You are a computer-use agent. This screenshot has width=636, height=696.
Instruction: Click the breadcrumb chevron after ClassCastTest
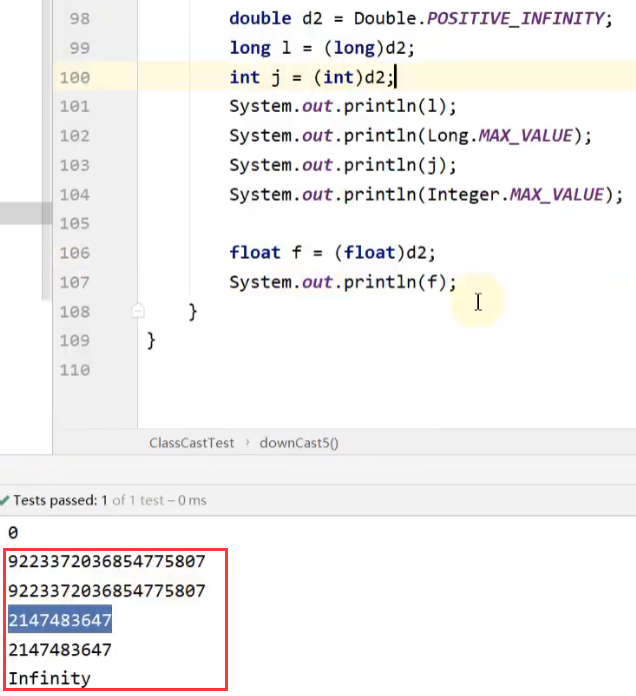click(247, 443)
